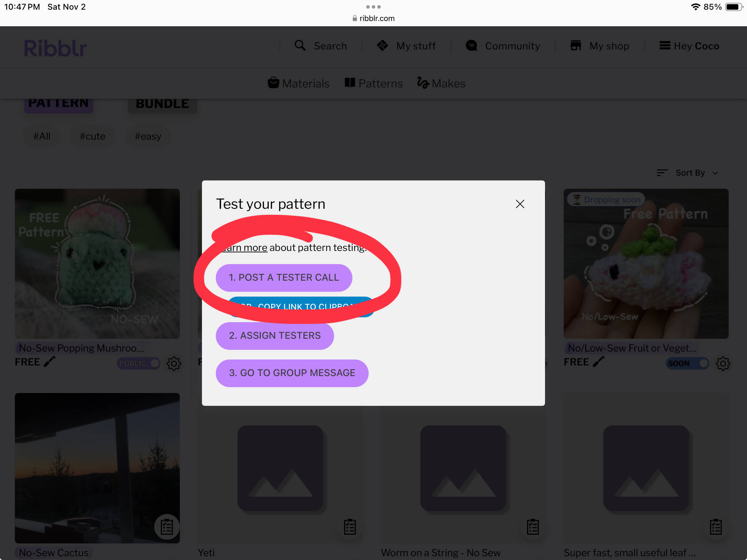The image size is (747, 560).
Task: Open settings gear for No/Low-Sew Fruit pattern
Action: click(x=723, y=363)
